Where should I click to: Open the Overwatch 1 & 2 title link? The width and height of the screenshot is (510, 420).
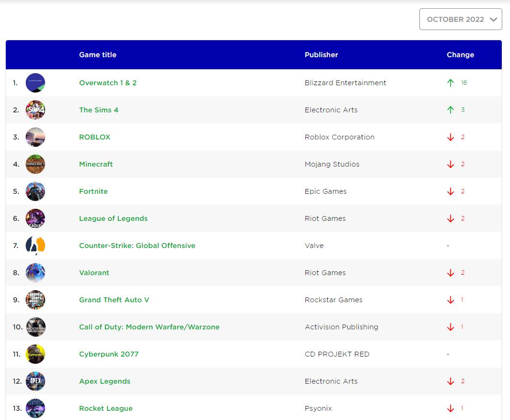(x=108, y=83)
